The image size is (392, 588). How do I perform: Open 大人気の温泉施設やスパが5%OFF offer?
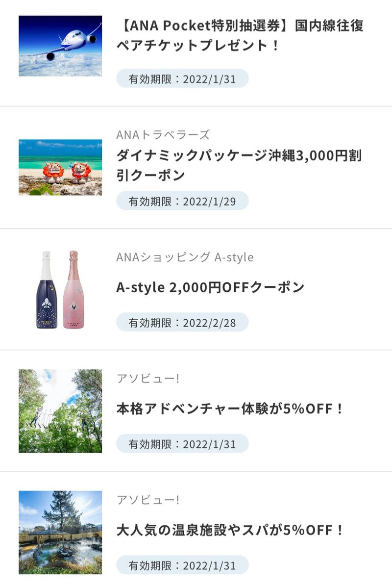230,530
